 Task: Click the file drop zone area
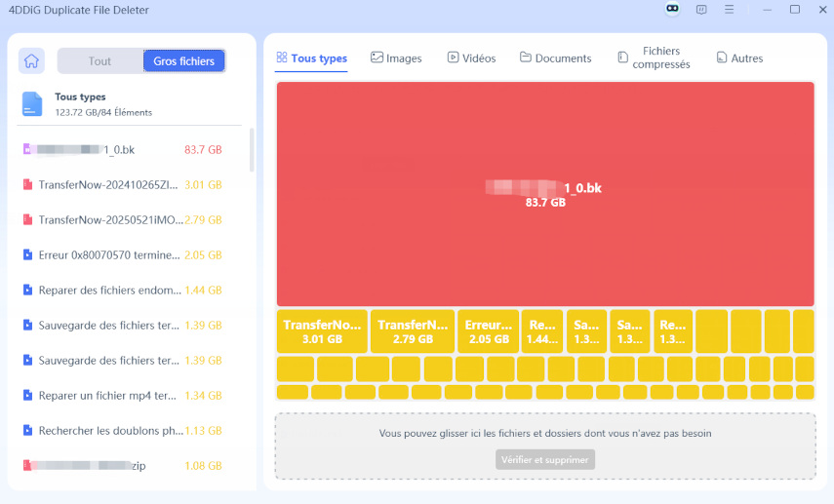(545, 446)
